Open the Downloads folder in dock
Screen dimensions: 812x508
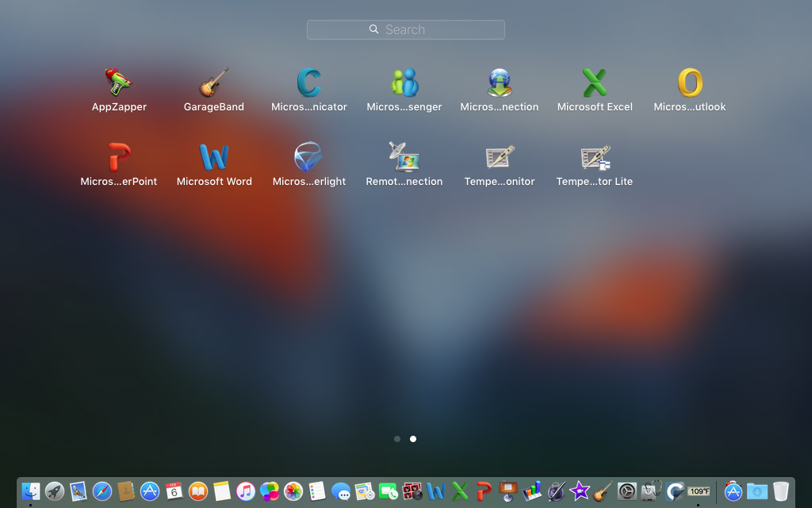coord(757,491)
